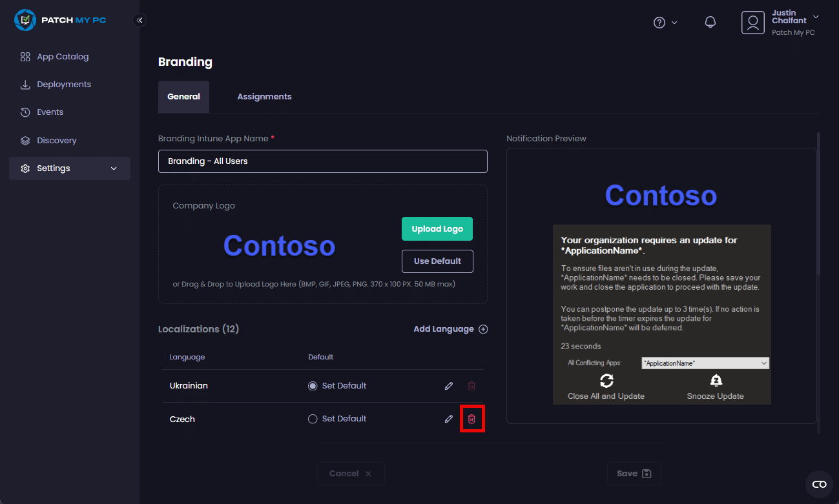Screen dimensions: 839x504
Task: Click the delete icon for Ukrainian
Action: (x=471, y=386)
